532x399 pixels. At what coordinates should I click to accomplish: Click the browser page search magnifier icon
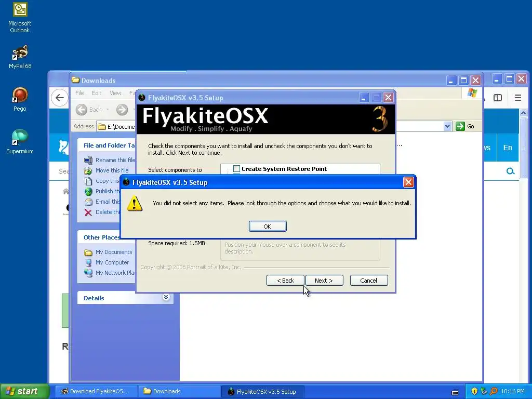point(510,171)
